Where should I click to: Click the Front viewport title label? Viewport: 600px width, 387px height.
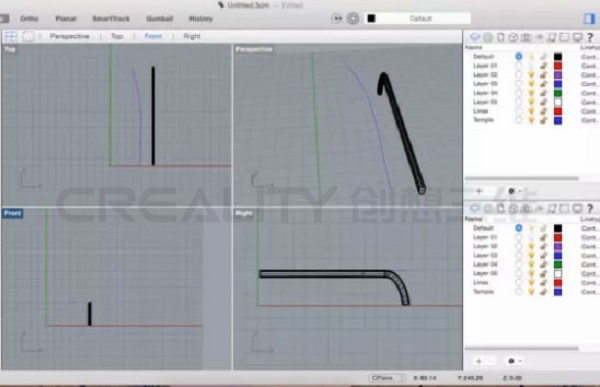pos(13,213)
